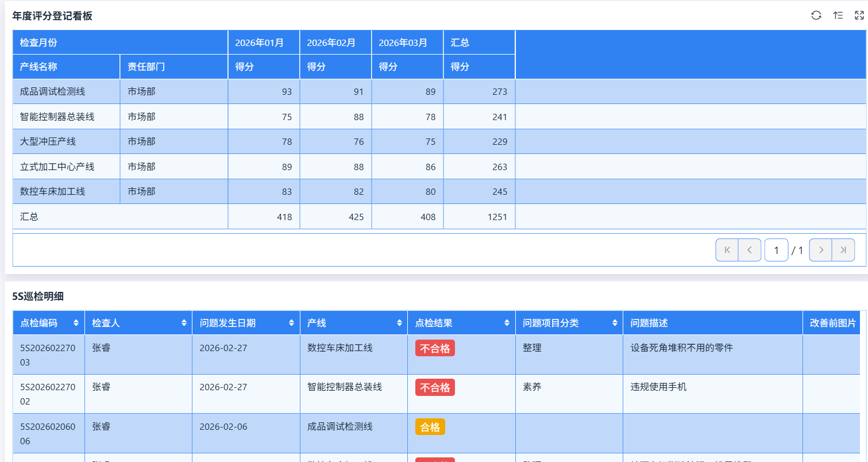
Task: Click the 不合格 tag for 智能控制器总装线
Action: (x=435, y=388)
